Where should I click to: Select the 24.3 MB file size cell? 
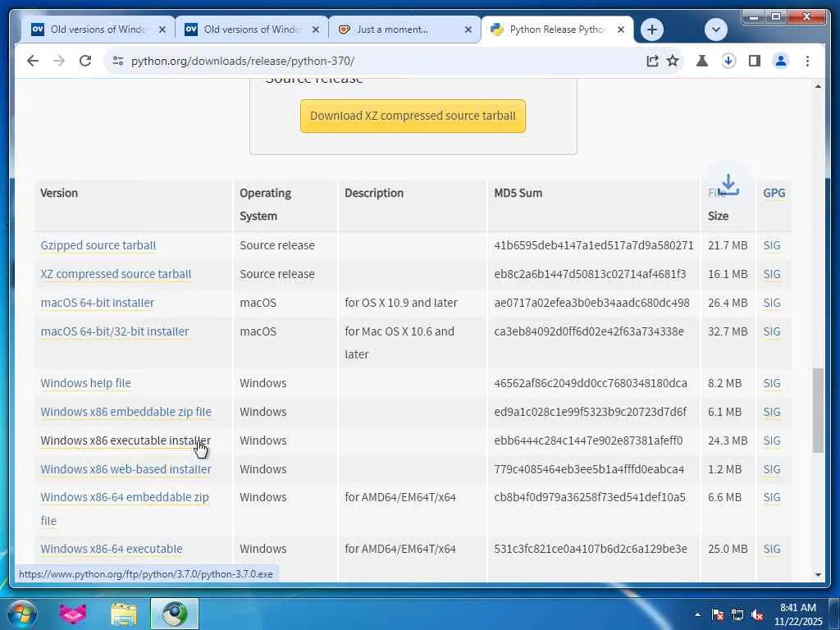(728, 441)
